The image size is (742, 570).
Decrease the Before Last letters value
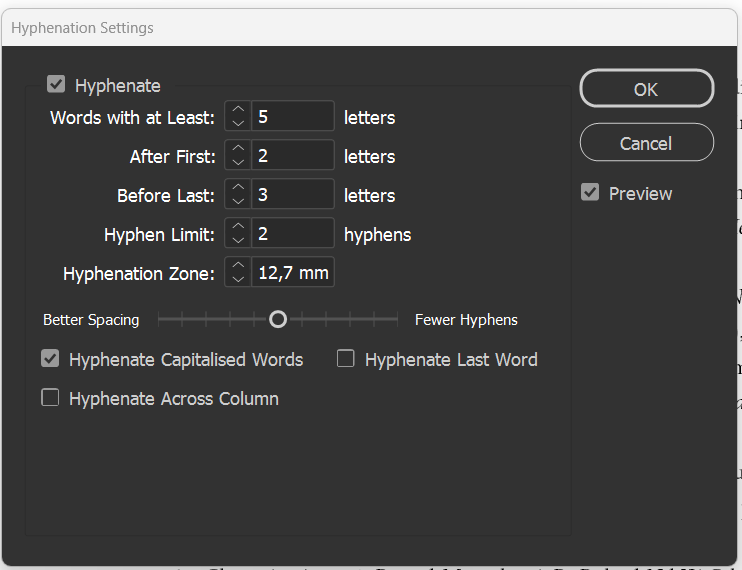coord(238,202)
